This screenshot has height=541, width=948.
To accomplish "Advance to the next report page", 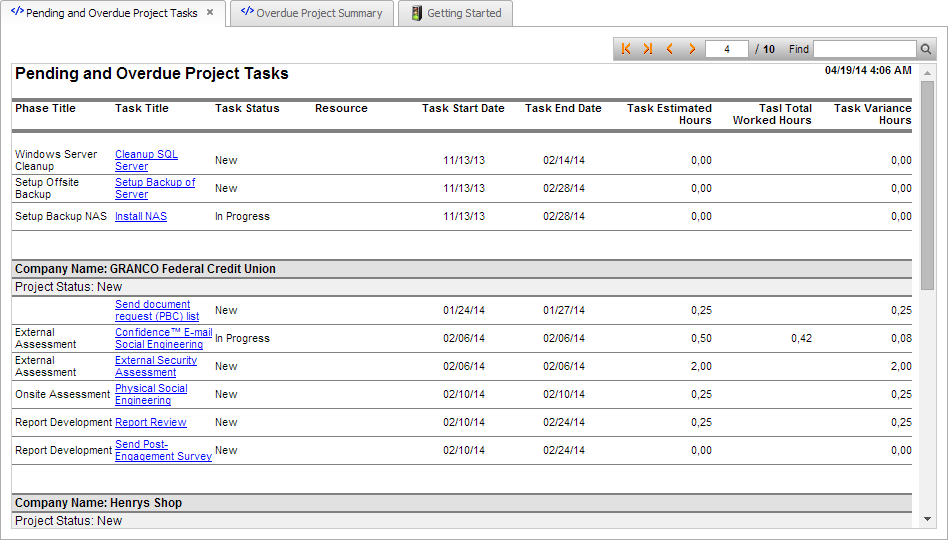I will [x=692, y=49].
